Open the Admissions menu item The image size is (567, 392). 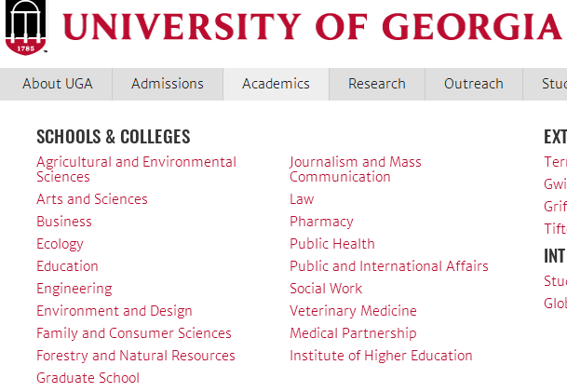coord(168,84)
